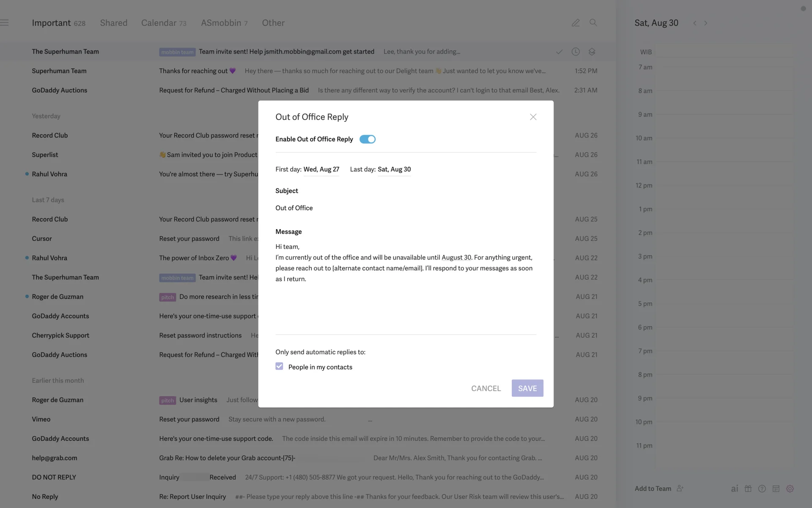
Task: Mark first email done with checkmark icon
Action: (x=559, y=52)
